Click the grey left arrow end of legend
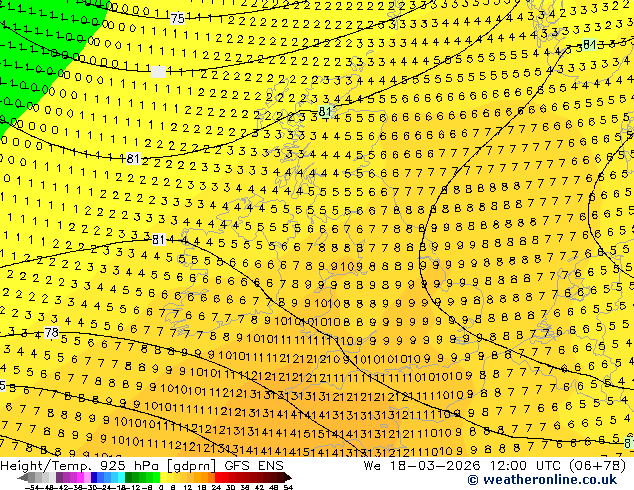The image size is (634, 490). point(23,477)
